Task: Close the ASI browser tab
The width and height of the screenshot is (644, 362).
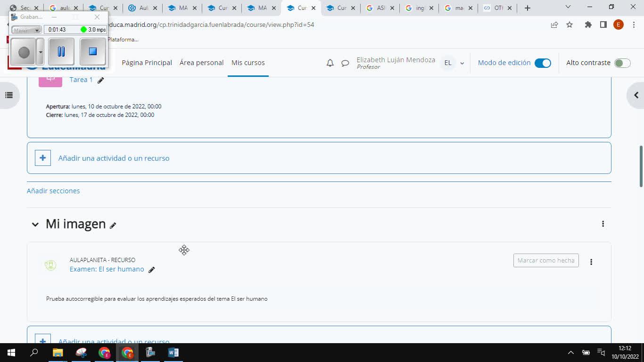Action: pos(391,8)
